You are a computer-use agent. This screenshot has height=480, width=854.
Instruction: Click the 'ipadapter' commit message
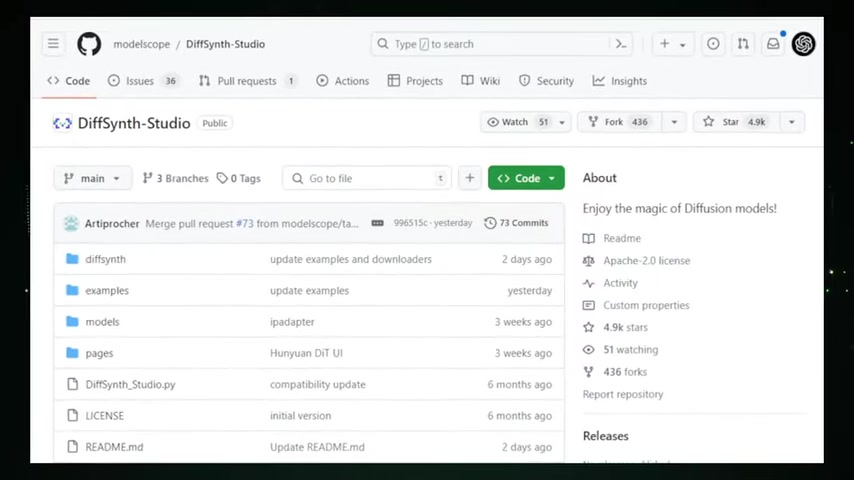pyautogui.click(x=292, y=322)
